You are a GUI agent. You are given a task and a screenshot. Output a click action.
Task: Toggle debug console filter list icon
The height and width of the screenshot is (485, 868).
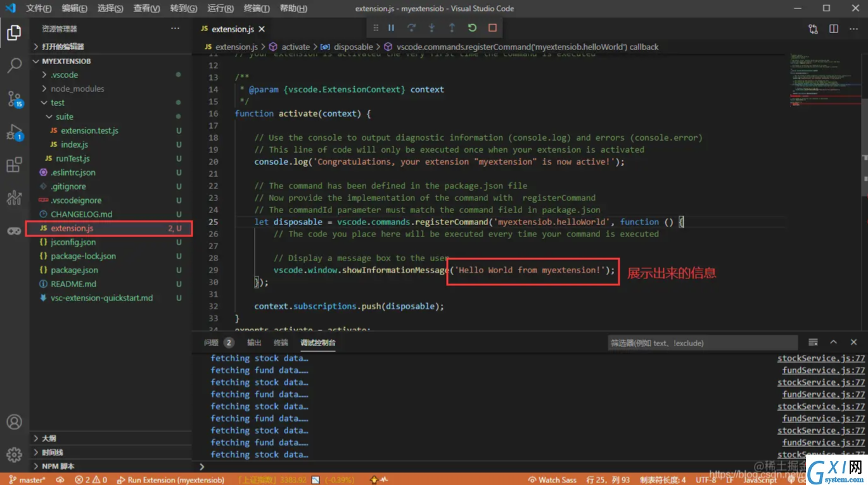813,342
